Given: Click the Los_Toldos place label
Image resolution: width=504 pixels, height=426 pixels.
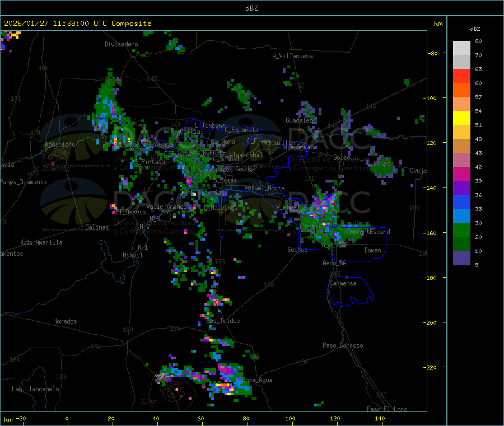Looking at the screenshot, I should point(223,321).
